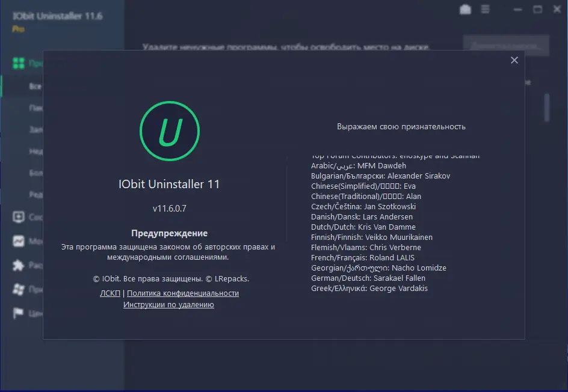Click the green IObit Uninstaller U logo
568x392 pixels.
pyautogui.click(x=170, y=131)
